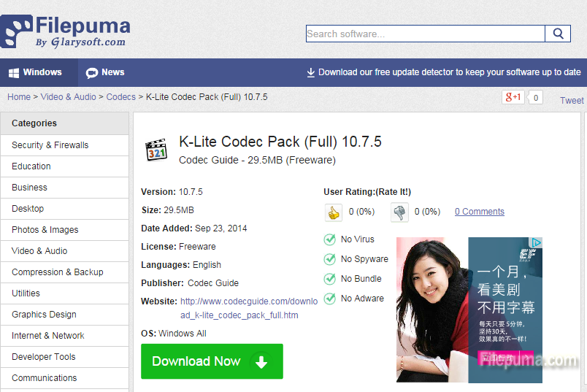Click the thumbs up rating icon
Viewport: 587px width, 392px height.
[334, 212]
